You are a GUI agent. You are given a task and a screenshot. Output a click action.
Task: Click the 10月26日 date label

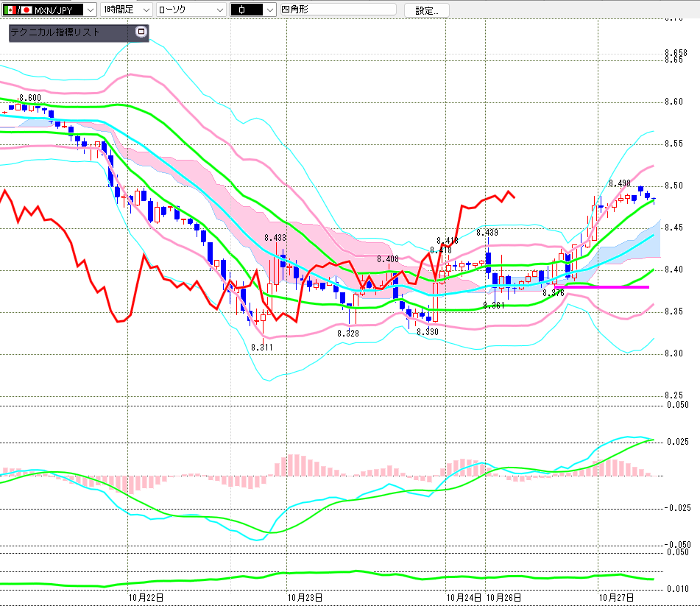pos(503,597)
